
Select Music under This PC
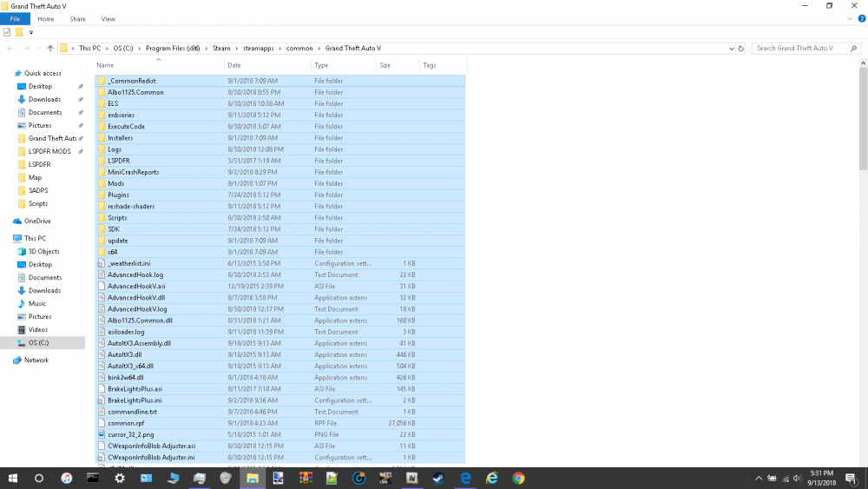click(37, 303)
